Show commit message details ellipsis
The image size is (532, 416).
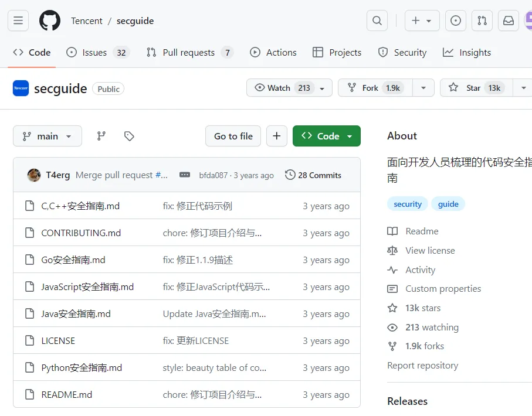185,175
